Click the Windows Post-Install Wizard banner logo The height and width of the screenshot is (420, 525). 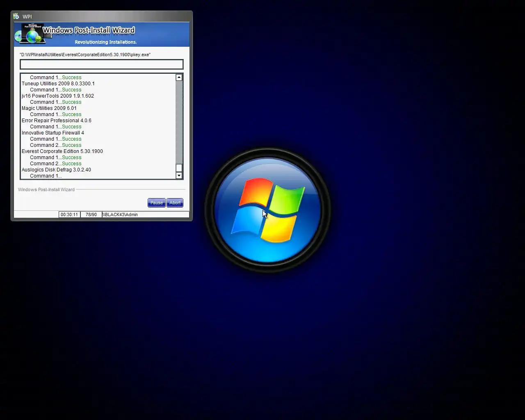pyautogui.click(x=34, y=34)
